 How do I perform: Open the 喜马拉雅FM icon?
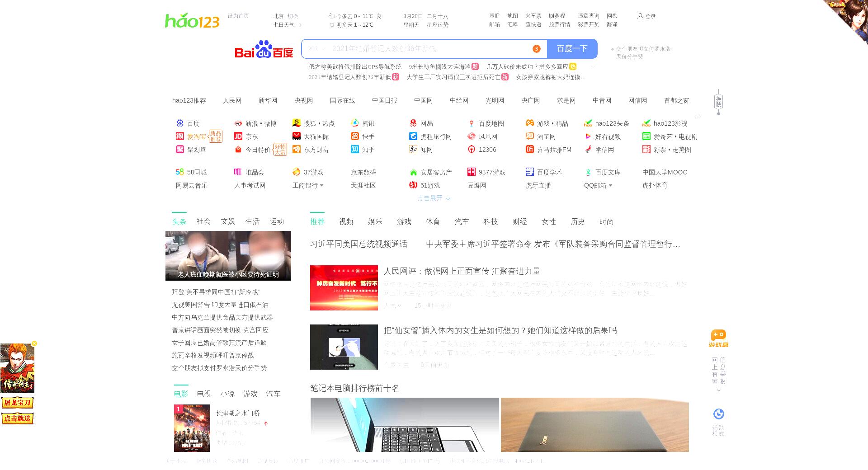(530, 149)
